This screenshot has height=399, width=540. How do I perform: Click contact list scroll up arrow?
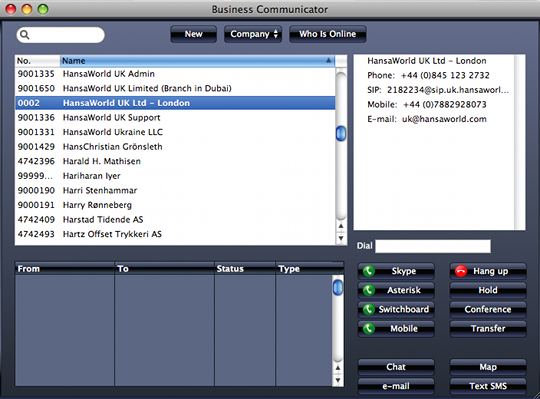(341, 226)
